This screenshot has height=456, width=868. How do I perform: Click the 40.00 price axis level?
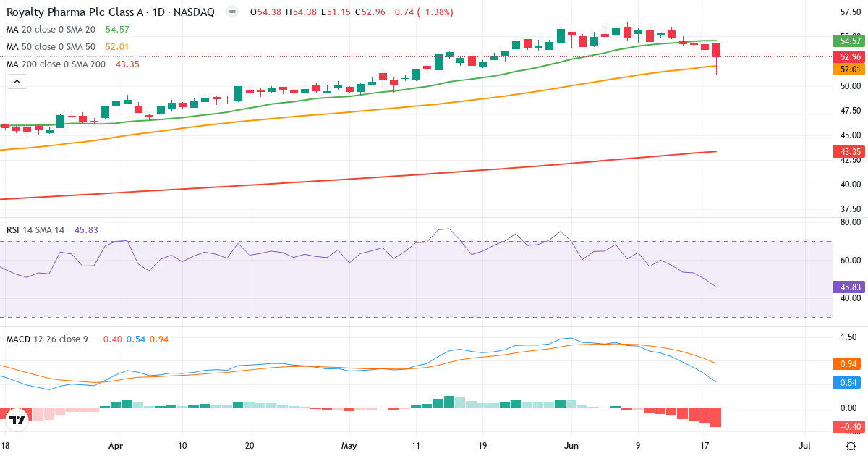[850, 184]
